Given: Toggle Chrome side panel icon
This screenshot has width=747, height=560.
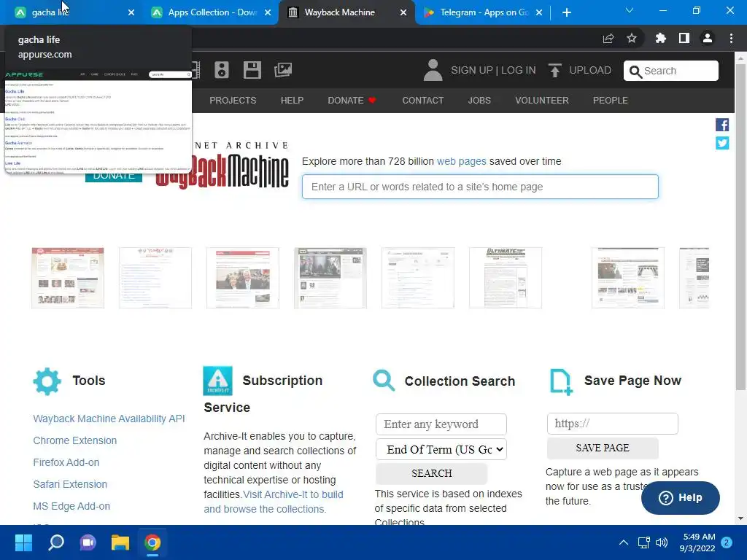Looking at the screenshot, I should (x=684, y=38).
